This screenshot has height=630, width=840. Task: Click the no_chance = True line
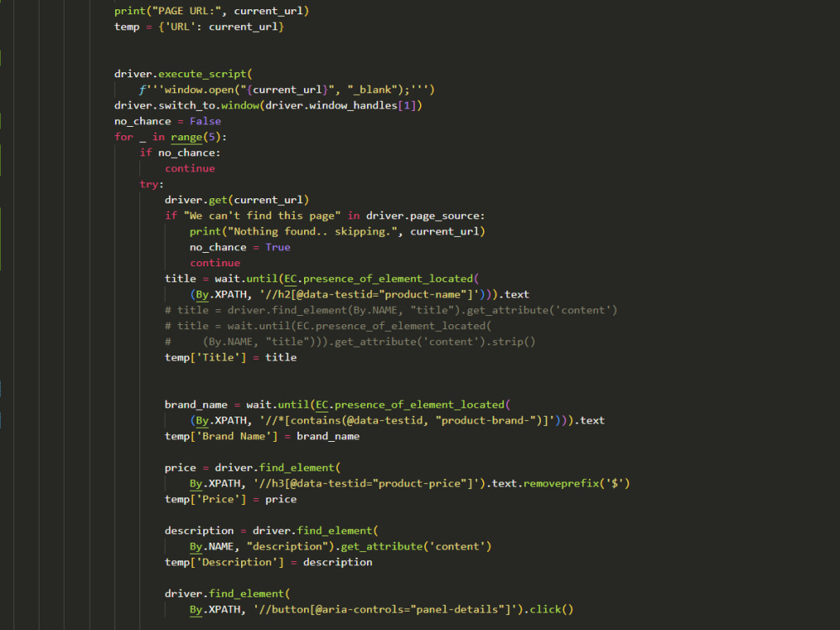(x=239, y=247)
